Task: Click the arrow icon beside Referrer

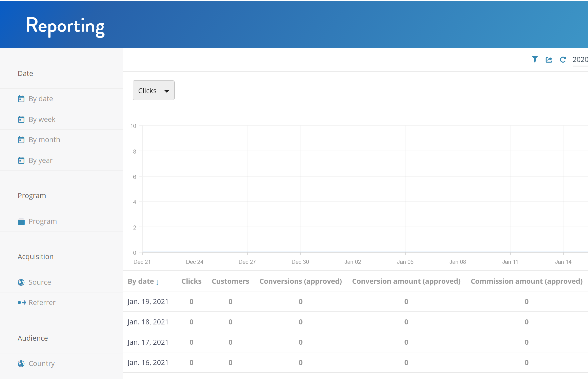Action: (22, 302)
